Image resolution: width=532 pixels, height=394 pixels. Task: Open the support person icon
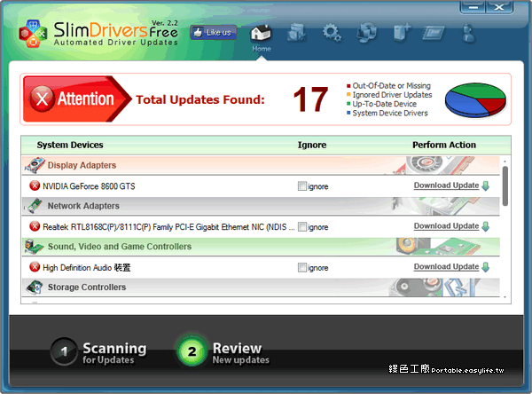click(468, 33)
